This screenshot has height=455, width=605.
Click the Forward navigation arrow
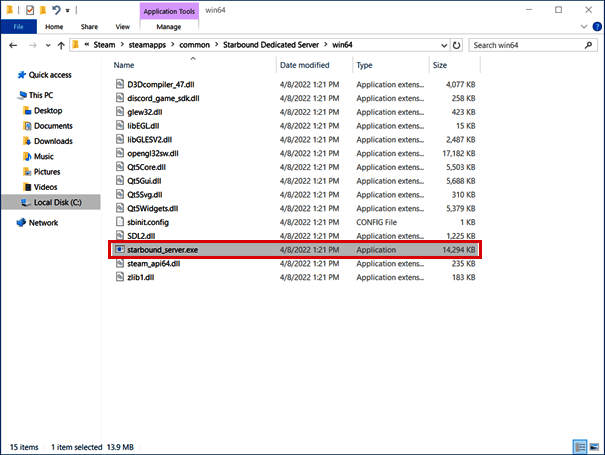33,45
